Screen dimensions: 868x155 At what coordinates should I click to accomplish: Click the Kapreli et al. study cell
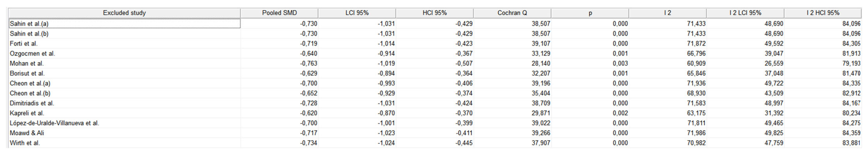27,113
